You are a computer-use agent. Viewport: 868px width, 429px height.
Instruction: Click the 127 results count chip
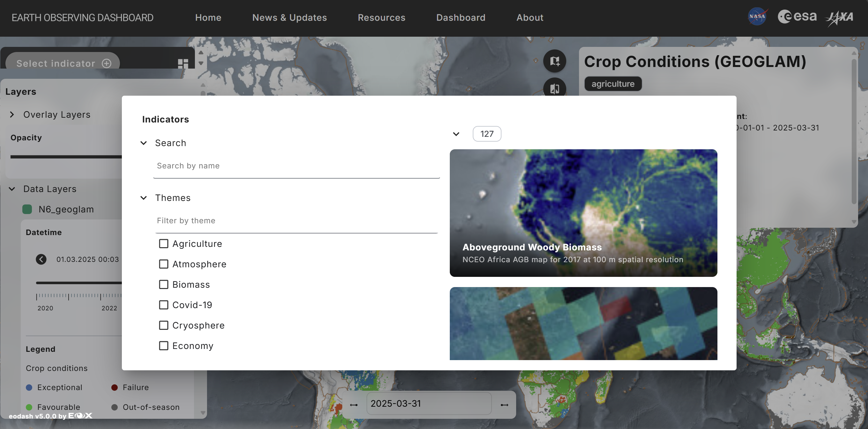tap(486, 134)
